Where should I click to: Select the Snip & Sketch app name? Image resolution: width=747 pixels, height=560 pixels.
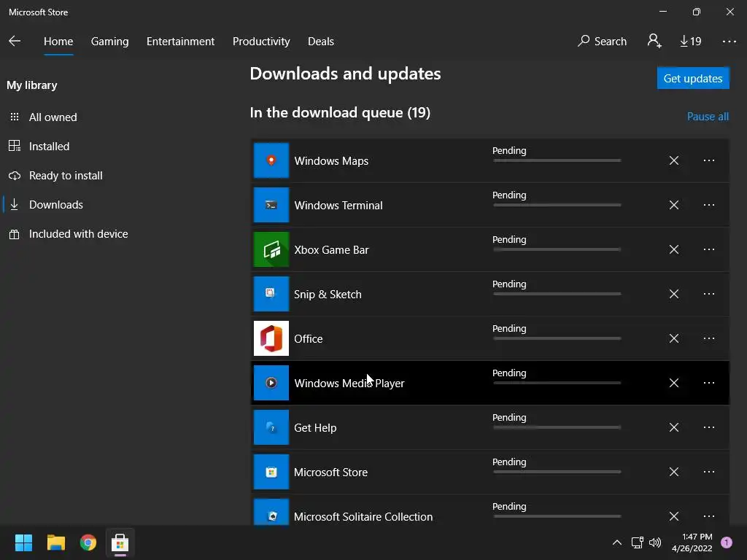click(328, 295)
